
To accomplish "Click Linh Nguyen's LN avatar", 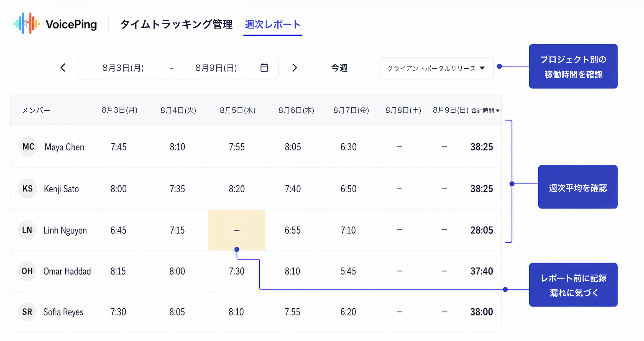I will coord(27,230).
